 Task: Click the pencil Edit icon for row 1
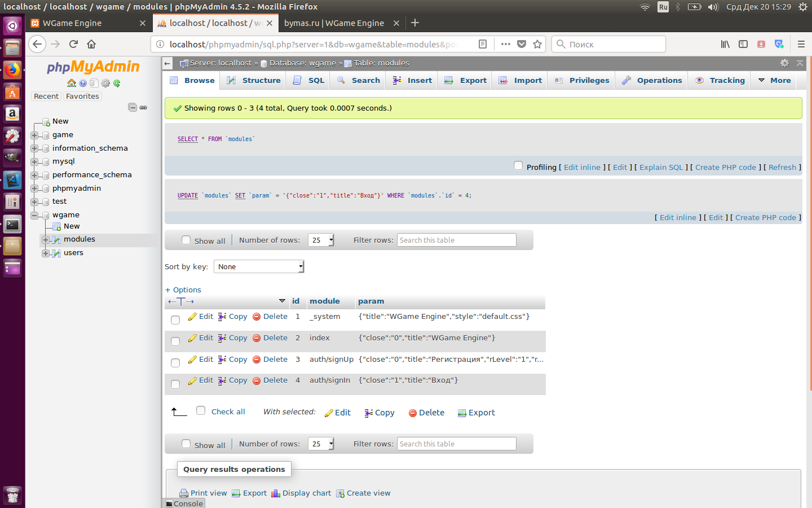(192, 317)
